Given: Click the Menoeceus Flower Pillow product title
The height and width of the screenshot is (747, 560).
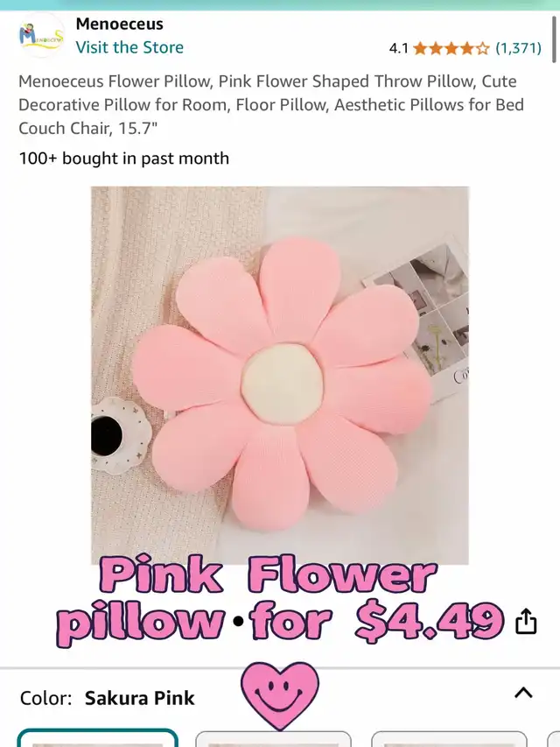Looking at the screenshot, I should coord(271,105).
